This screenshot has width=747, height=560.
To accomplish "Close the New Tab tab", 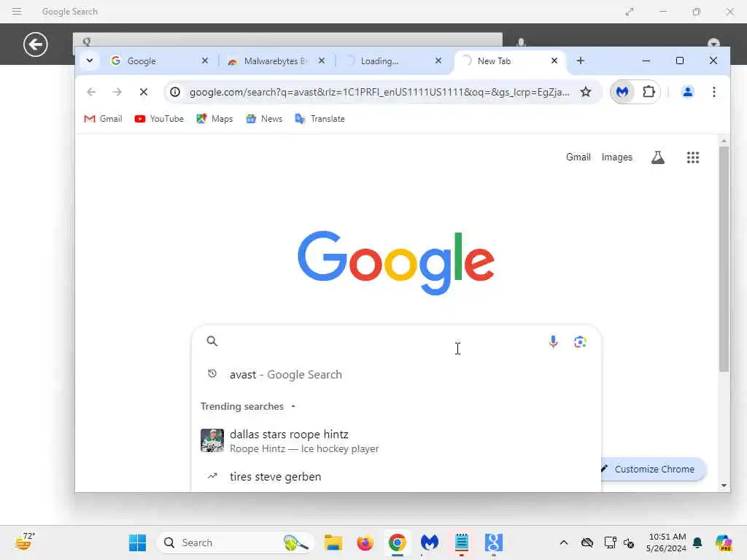I will coord(554,61).
